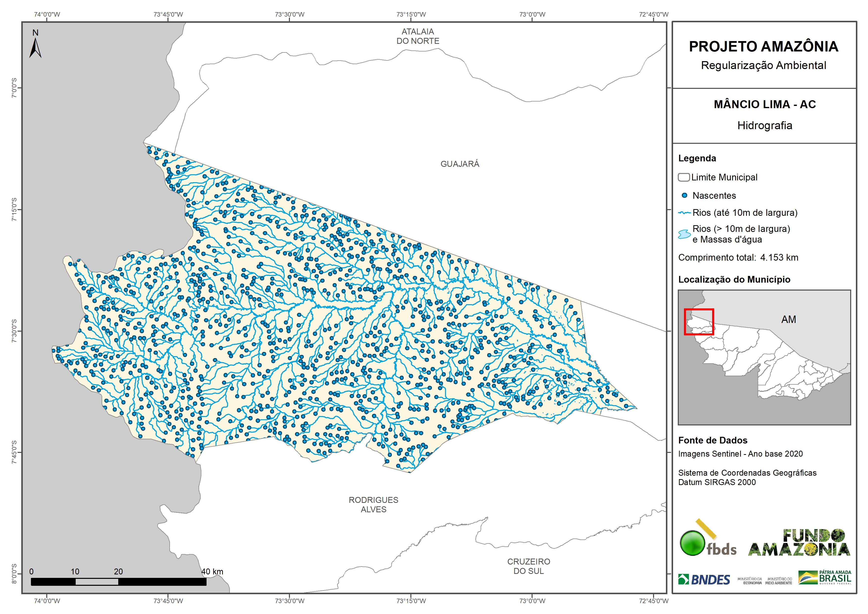Click the fbds green sphere logo
The width and height of the screenshot is (868, 614).
coord(692,543)
